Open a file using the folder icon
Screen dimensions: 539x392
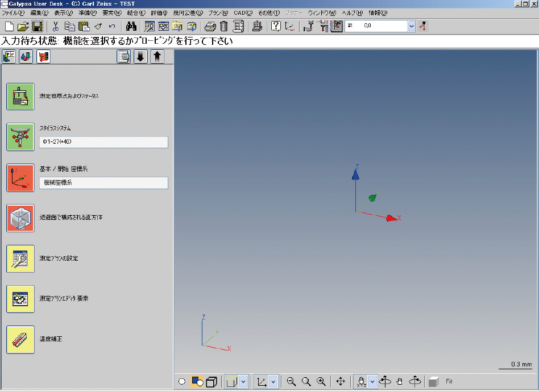click(23, 26)
